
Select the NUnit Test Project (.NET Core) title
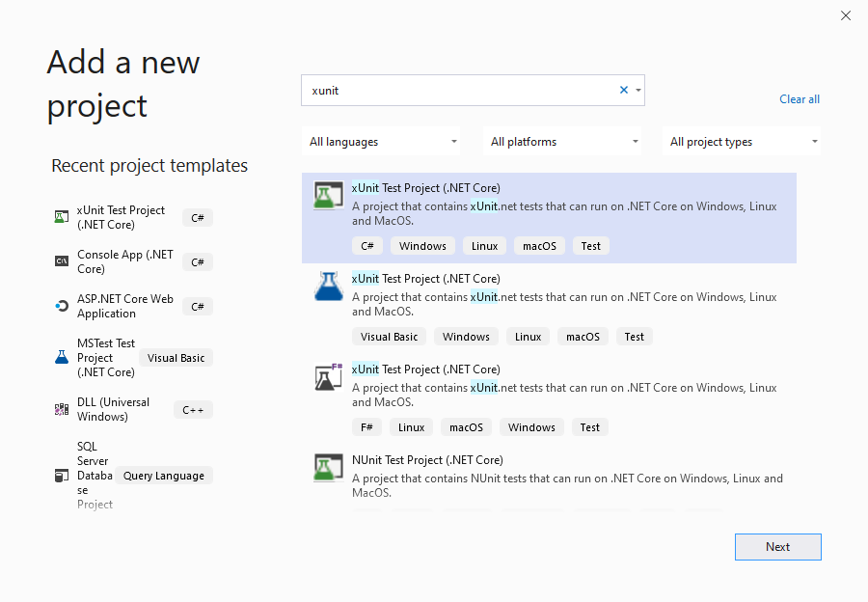click(x=427, y=460)
